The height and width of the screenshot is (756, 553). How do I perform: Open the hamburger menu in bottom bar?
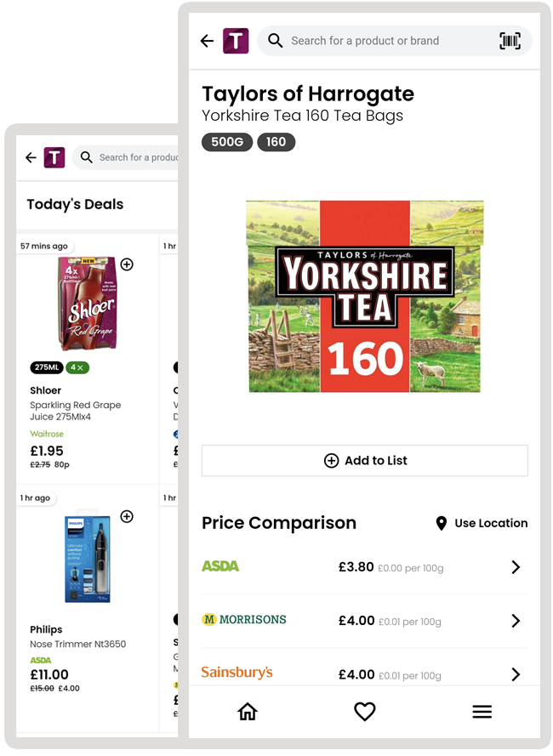tap(482, 712)
